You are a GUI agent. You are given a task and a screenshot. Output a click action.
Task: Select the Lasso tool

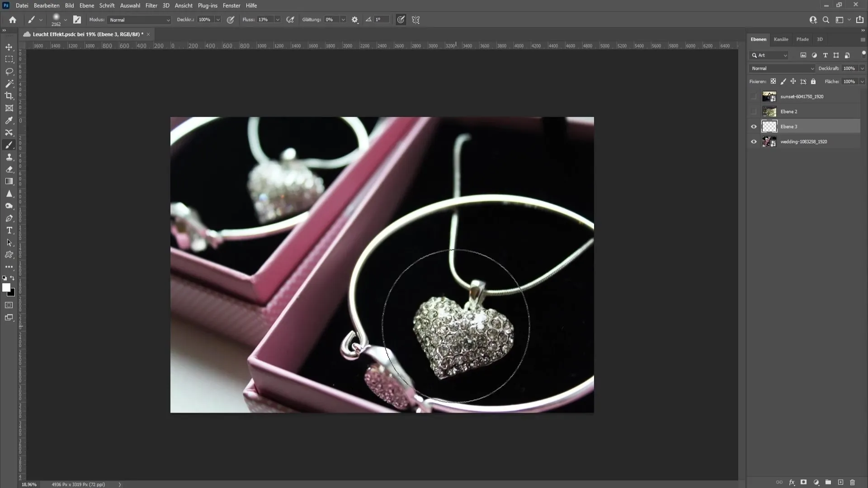(9, 71)
